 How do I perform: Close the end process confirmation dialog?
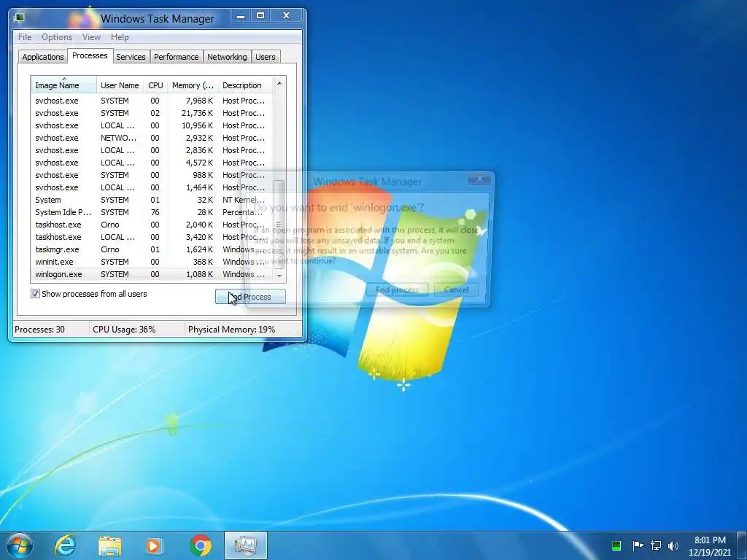click(x=480, y=179)
